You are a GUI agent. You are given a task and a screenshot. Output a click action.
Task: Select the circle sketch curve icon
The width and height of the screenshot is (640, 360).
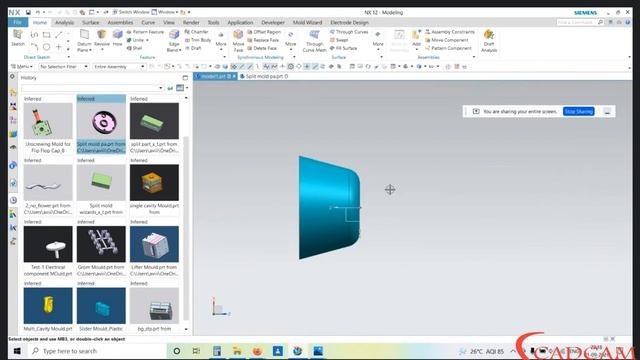point(47,47)
